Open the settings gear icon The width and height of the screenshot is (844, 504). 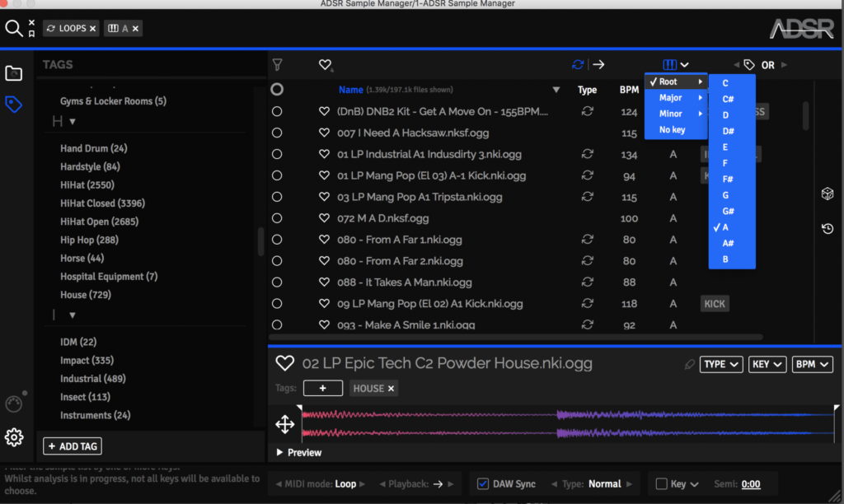(x=14, y=436)
